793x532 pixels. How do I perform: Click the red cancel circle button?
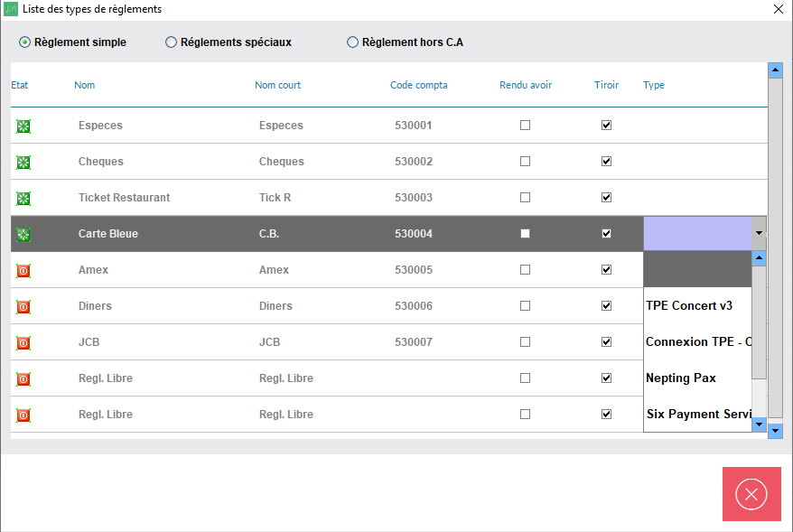click(751, 494)
